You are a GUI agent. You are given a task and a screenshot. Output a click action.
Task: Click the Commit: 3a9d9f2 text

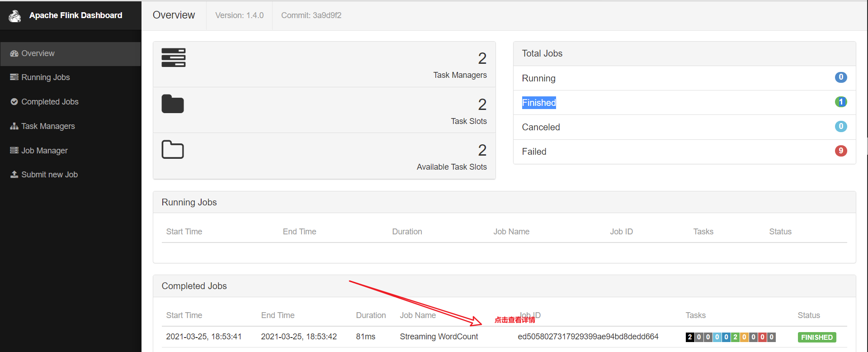click(311, 15)
